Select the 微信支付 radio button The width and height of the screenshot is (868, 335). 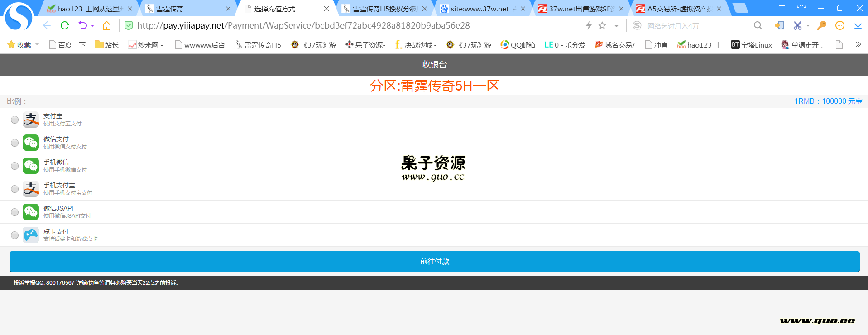[14, 143]
